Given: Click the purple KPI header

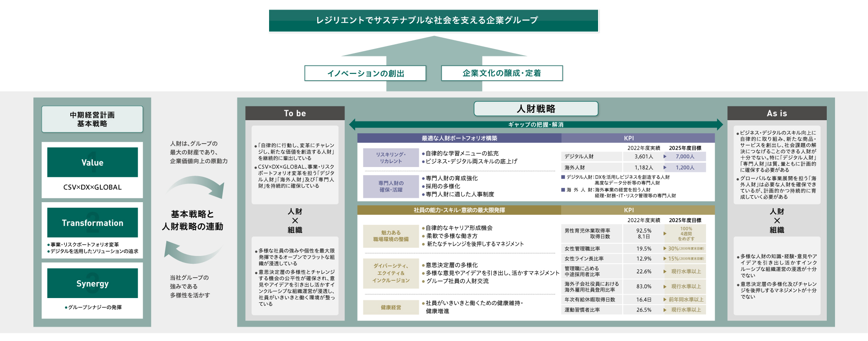Looking at the screenshot, I should pyautogui.click(x=638, y=138).
